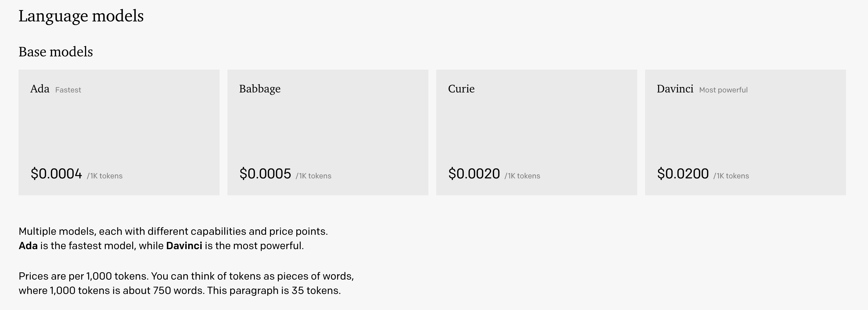868x310 pixels.
Task: Click the Base models subheading
Action: (56, 52)
